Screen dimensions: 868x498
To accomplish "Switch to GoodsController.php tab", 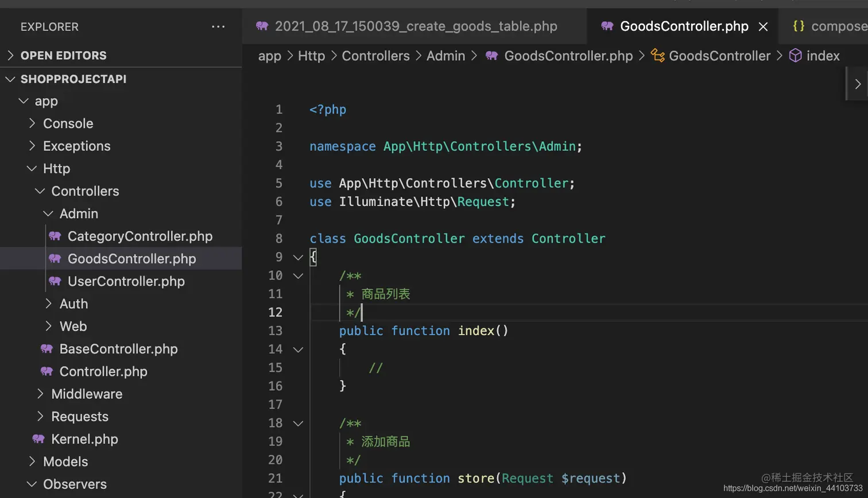I will pyautogui.click(x=683, y=26).
